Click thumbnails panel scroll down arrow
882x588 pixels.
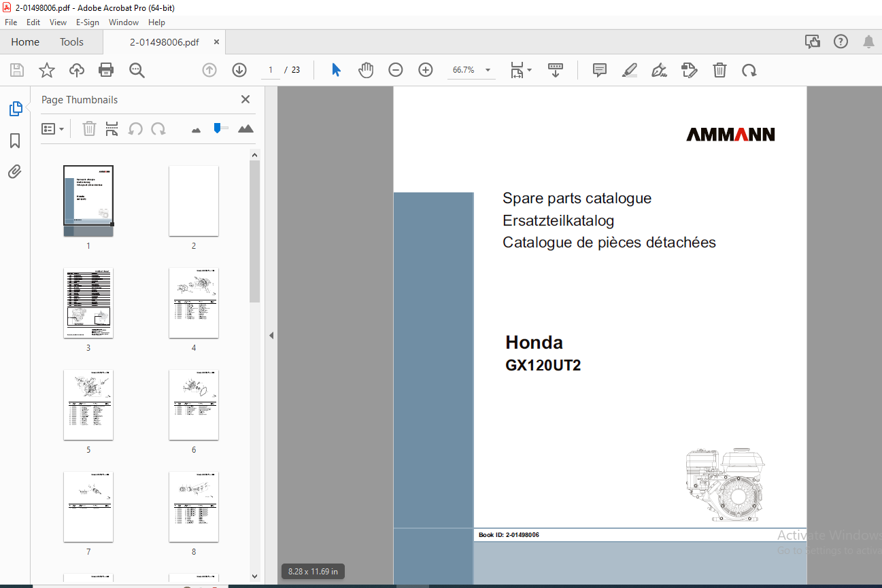[254, 576]
